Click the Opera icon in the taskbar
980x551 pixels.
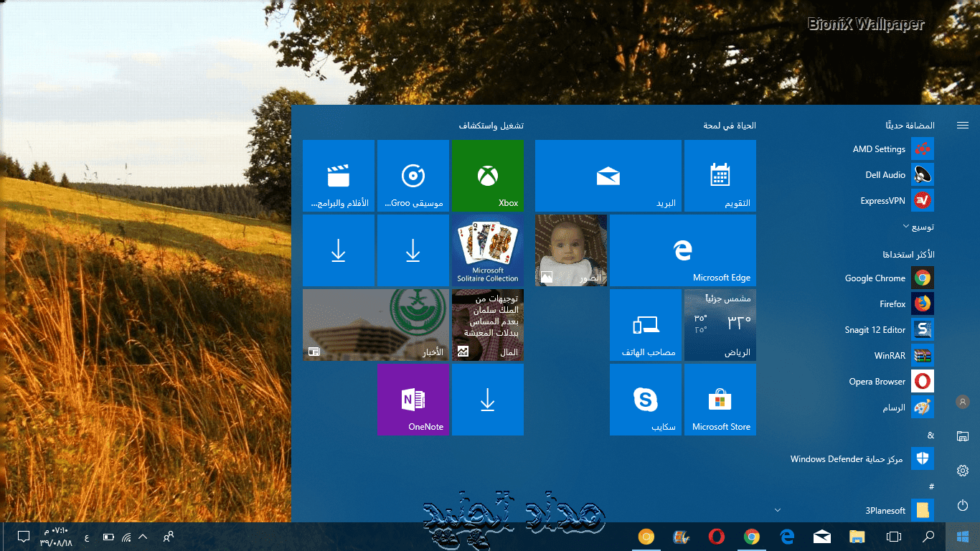(716, 537)
